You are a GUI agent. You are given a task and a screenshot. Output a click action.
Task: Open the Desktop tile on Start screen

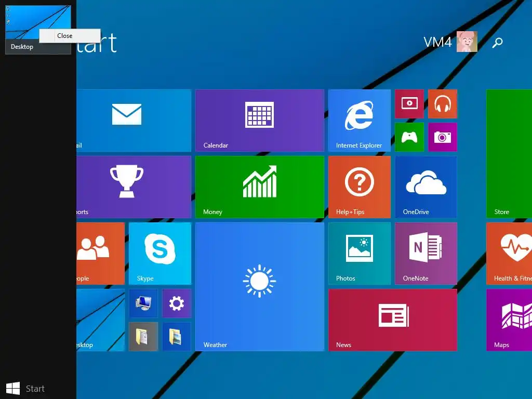pyautogui.click(x=100, y=320)
